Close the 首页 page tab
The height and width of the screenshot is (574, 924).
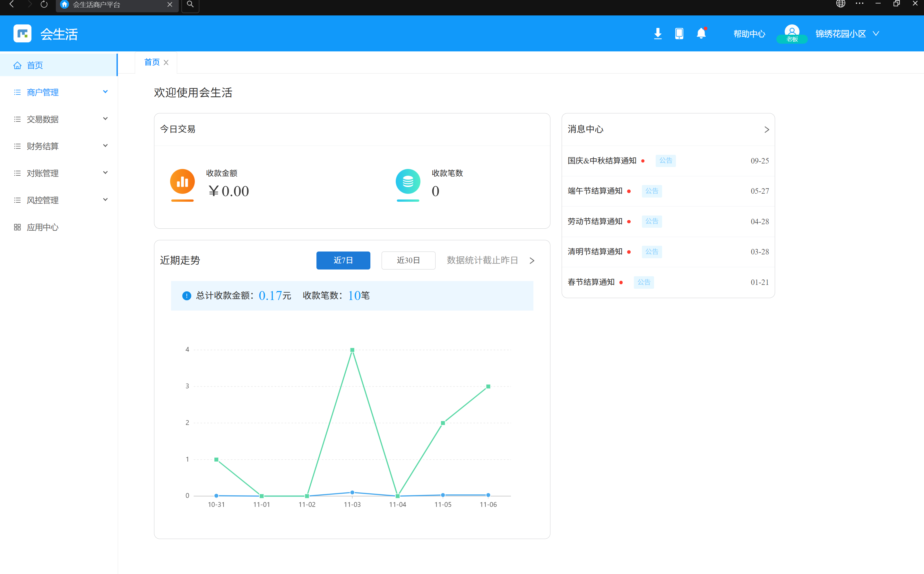pyautogui.click(x=166, y=63)
